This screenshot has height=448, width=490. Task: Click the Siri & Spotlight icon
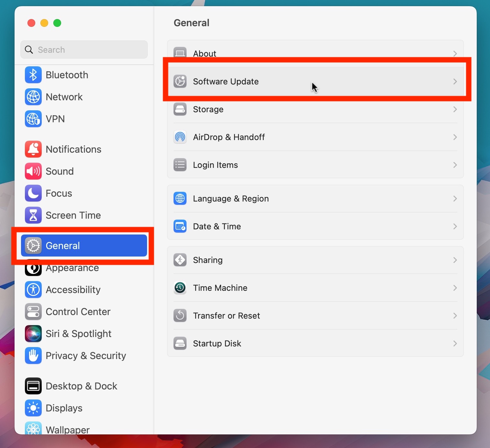coord(33,333)
